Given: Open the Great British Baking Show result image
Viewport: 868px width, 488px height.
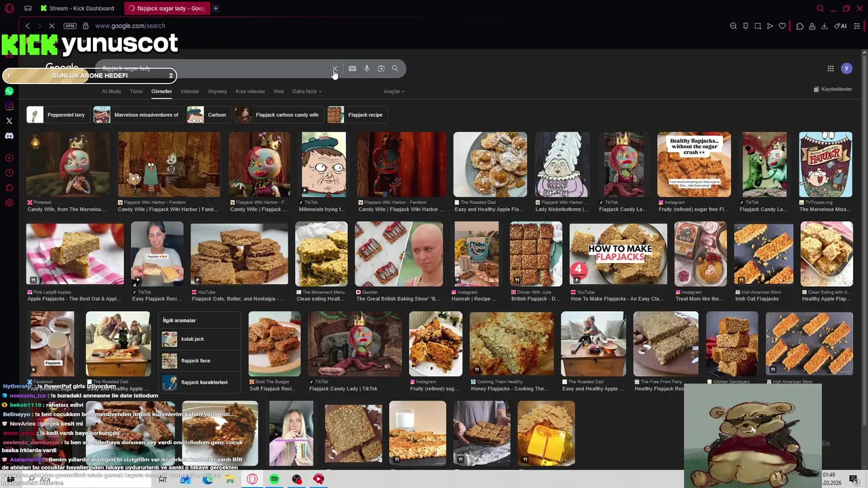Looking at the screenshot, I should (399, 253).
